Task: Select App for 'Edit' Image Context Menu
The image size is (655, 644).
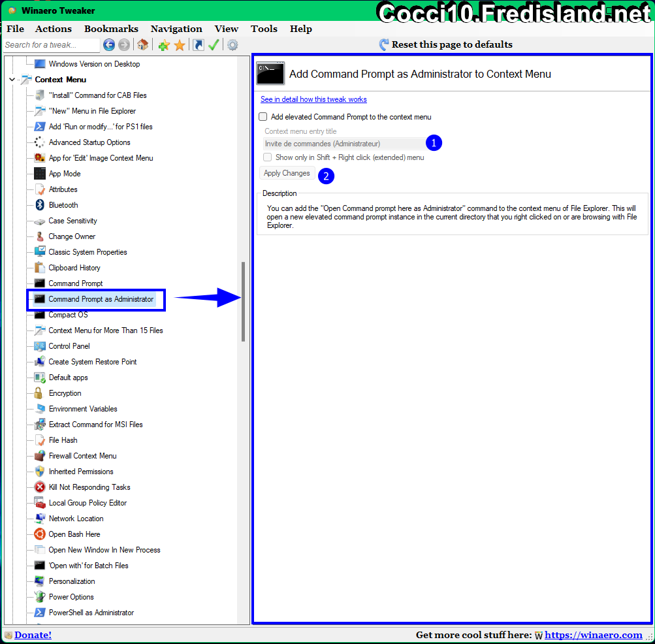Action: [x=101, y=158]
